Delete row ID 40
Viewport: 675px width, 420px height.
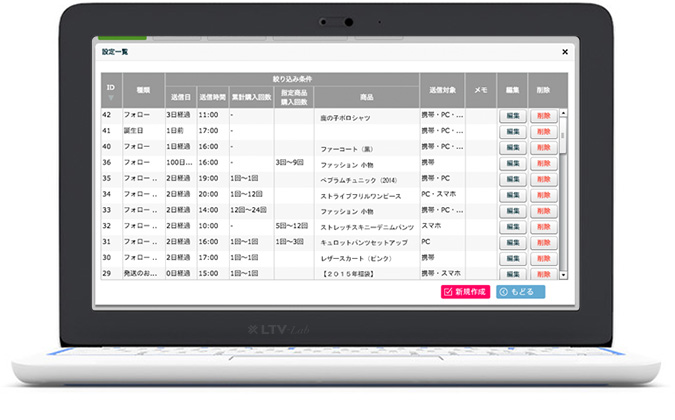(544, 148)
